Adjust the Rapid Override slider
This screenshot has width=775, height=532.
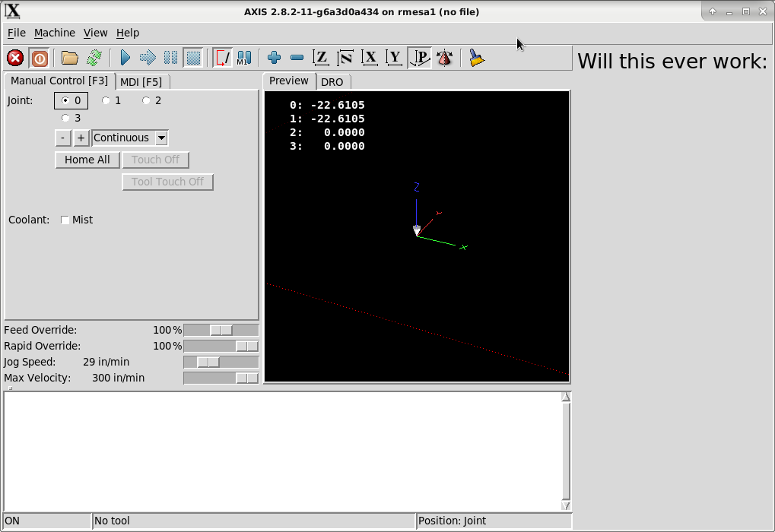pos(221,346)
